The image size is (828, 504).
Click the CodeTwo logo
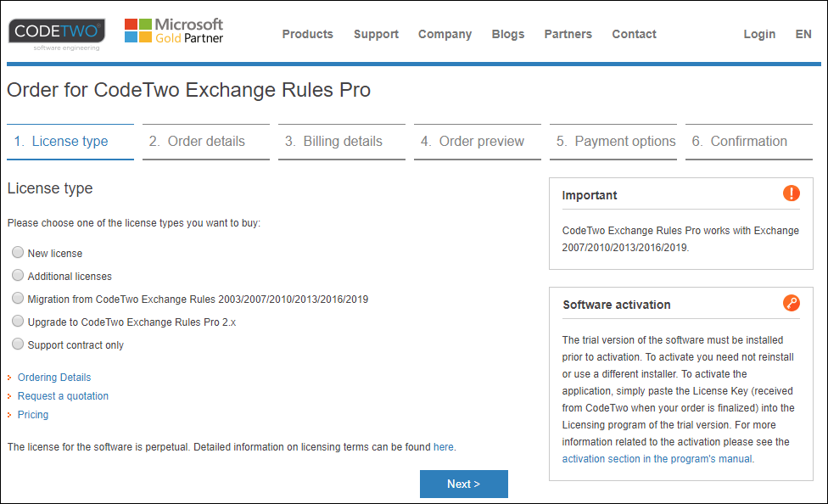point(57,35)
